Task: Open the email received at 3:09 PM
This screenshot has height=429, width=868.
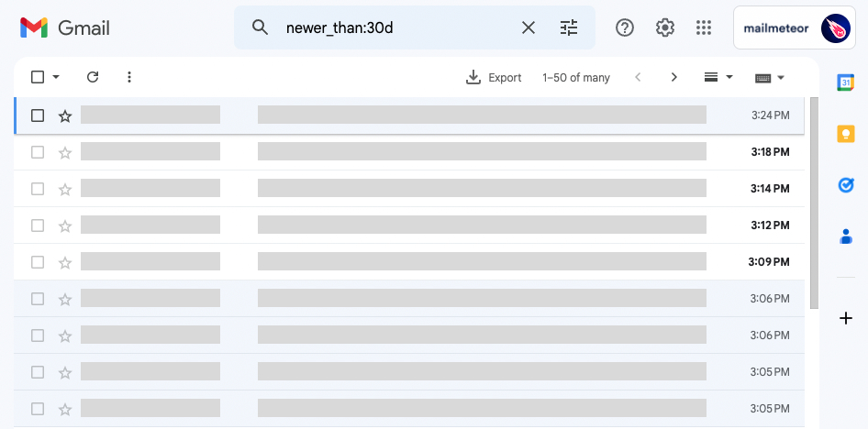Action: tap(409, 262)
